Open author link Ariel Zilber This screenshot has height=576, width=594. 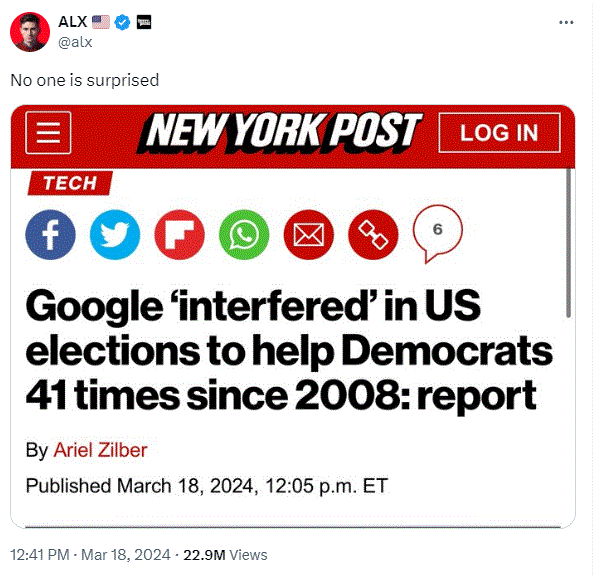click(x=100, y=450)
